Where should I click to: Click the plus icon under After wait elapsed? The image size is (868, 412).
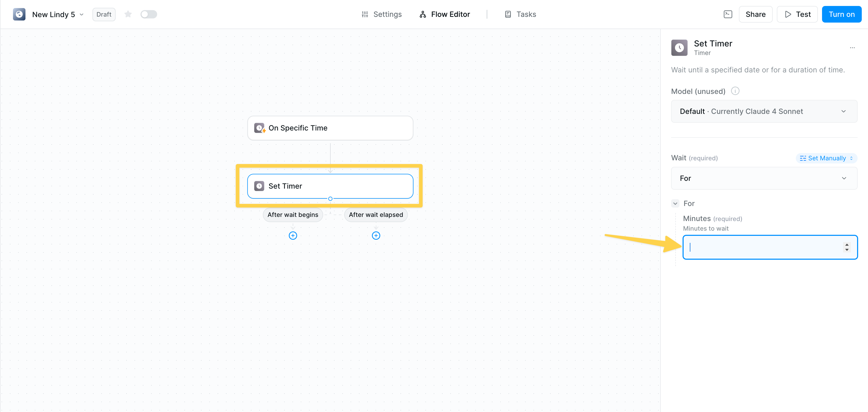coord(376,236)
